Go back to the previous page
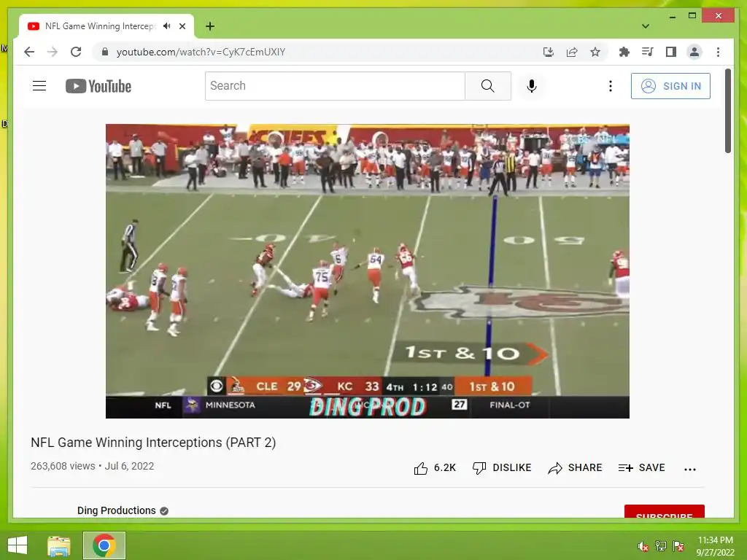The height and width of the screenshot is (560, 747). [x=29, y=52]
